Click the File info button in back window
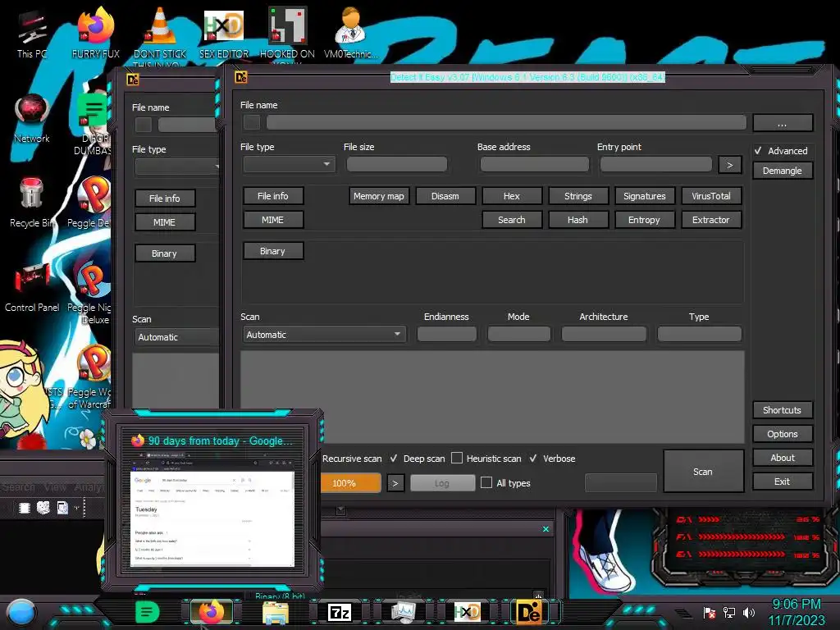This screenshot has width=840, height=630. [x=164, y=199]
